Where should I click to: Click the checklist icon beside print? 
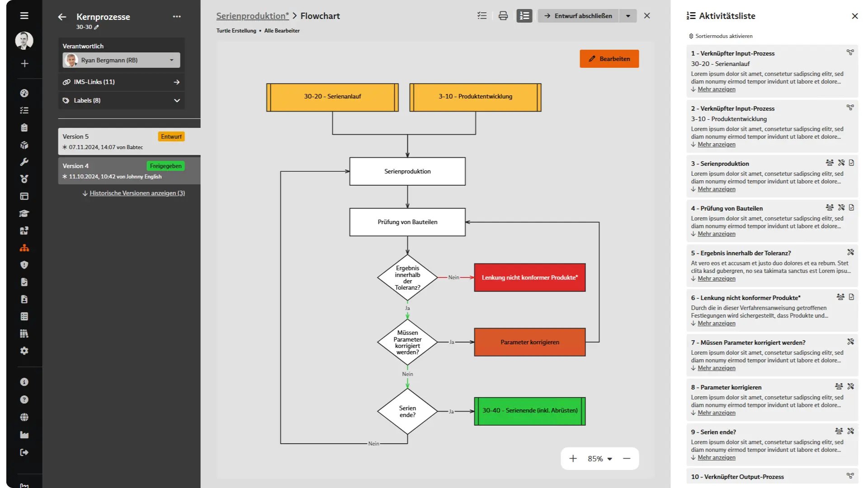(x=482, y=16)
